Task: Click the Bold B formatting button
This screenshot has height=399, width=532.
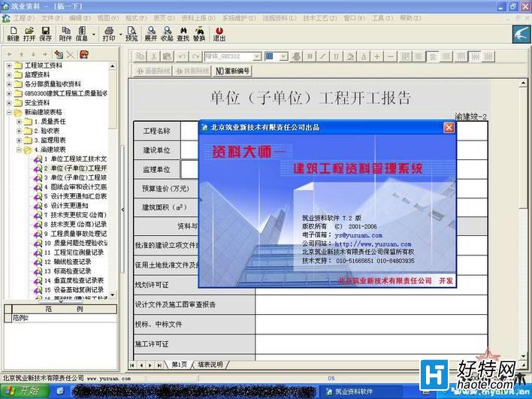Action: coord(310,56)
